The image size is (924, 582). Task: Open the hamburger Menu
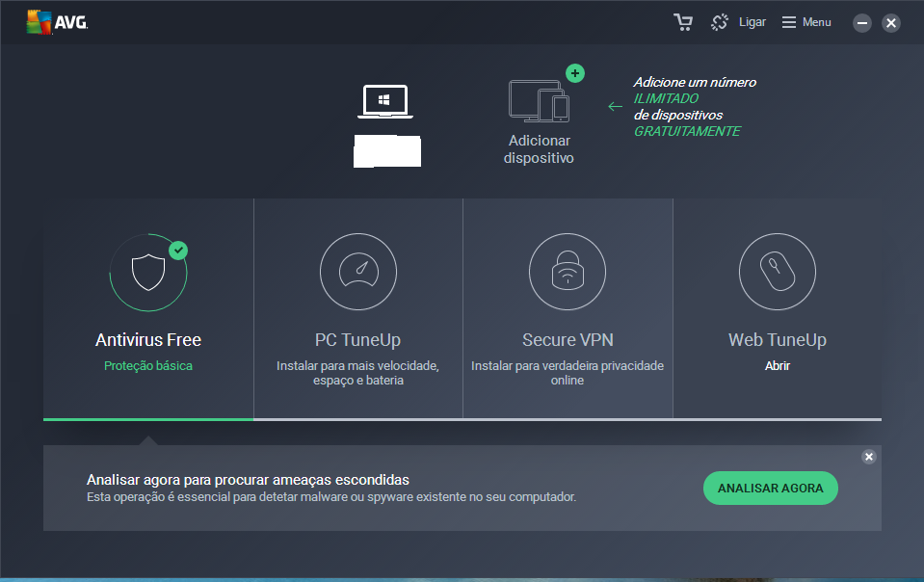click(x=806, y=22)
